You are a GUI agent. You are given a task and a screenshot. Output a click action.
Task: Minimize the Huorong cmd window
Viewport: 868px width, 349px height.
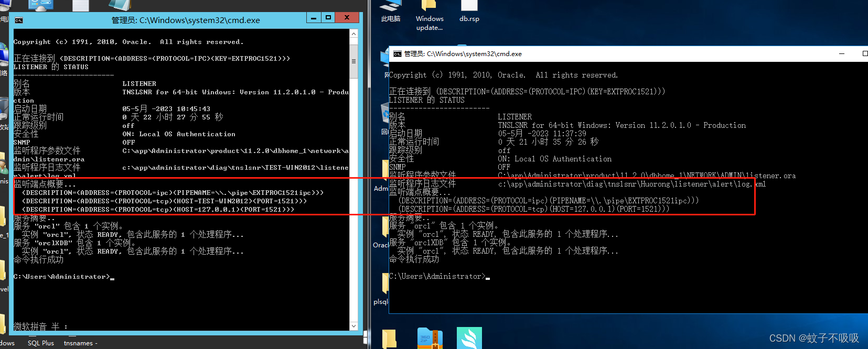pos(842,53)
